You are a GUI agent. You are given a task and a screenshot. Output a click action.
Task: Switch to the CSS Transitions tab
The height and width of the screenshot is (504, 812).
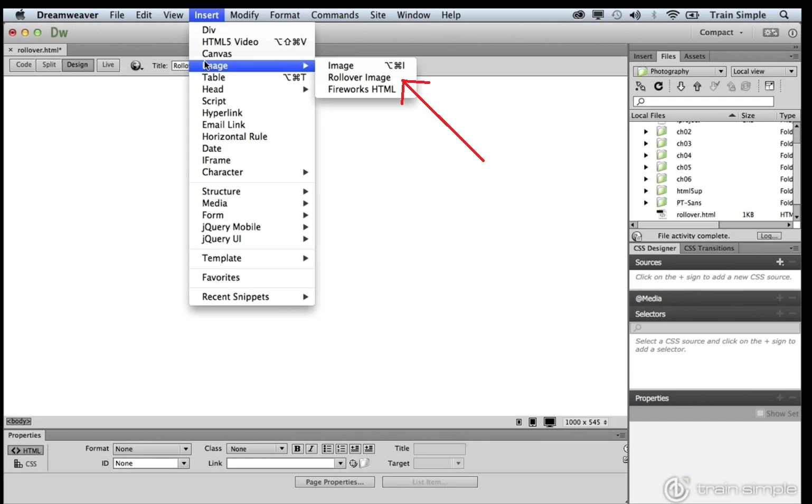click(709, 248)
